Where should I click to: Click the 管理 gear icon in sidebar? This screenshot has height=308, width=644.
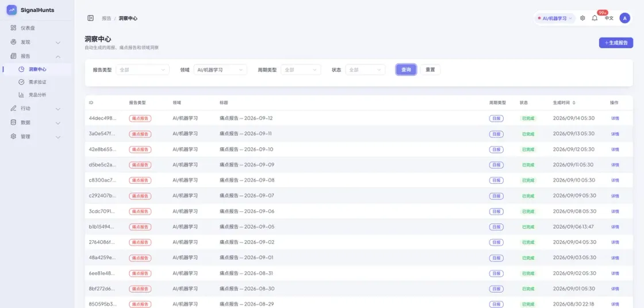pyautogui.click(x=14, y=136)
